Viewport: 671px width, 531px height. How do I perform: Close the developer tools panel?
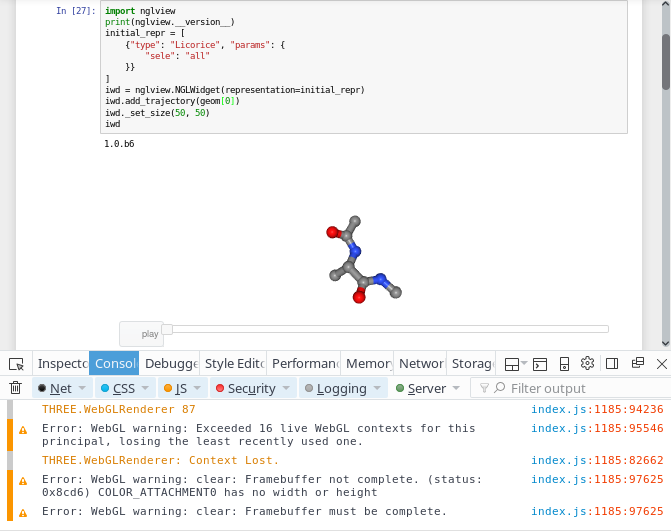point(662,364)
